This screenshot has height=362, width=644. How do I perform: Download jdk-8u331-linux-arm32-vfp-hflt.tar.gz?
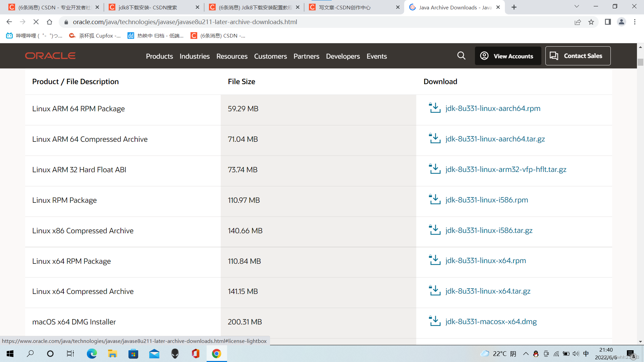click(506, 169)
